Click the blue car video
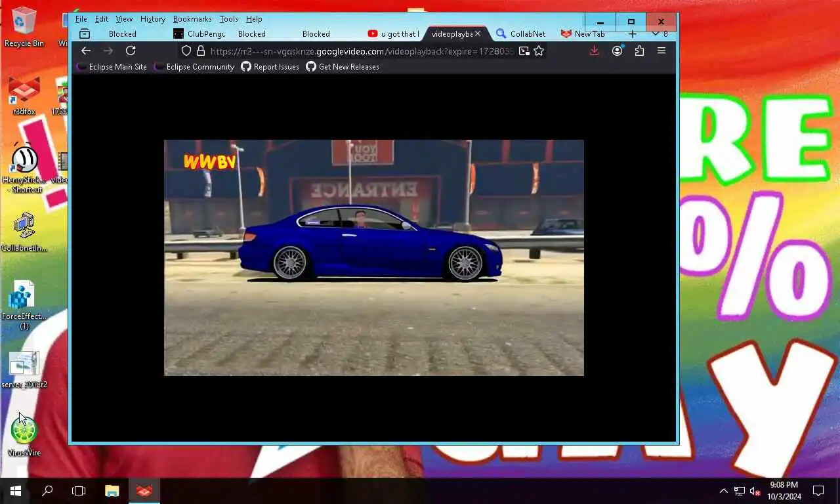Screen dimensions: 840x504 click(x=374, y=258)
